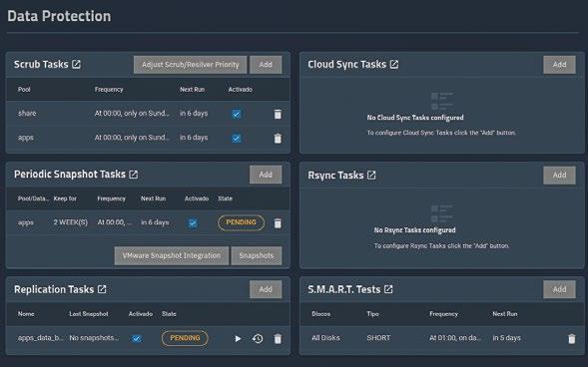Run the replication task now
Image resolution: width=588 pixels, height=367 pixels.
tap(238, 339)
